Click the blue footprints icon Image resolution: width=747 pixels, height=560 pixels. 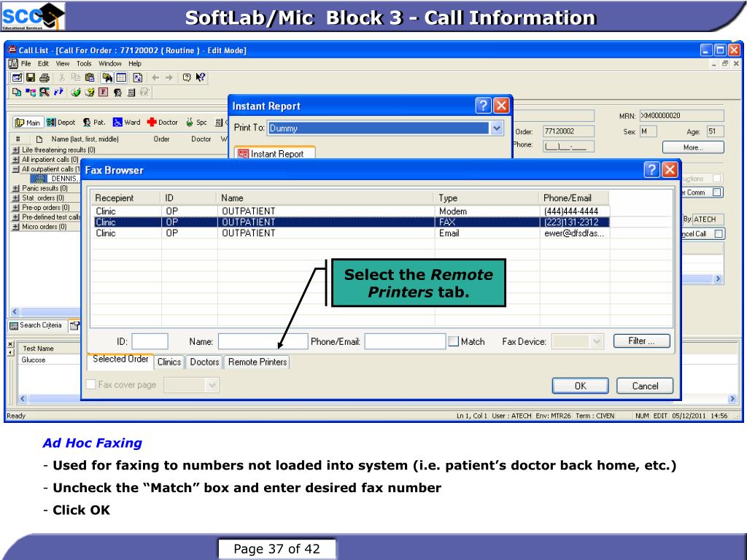pyautogui.click(x=58, y=92)
